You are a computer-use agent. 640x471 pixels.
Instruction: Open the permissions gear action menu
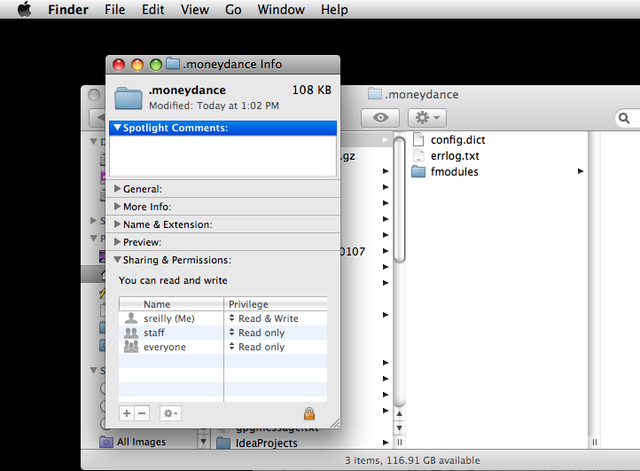(170, 413)
